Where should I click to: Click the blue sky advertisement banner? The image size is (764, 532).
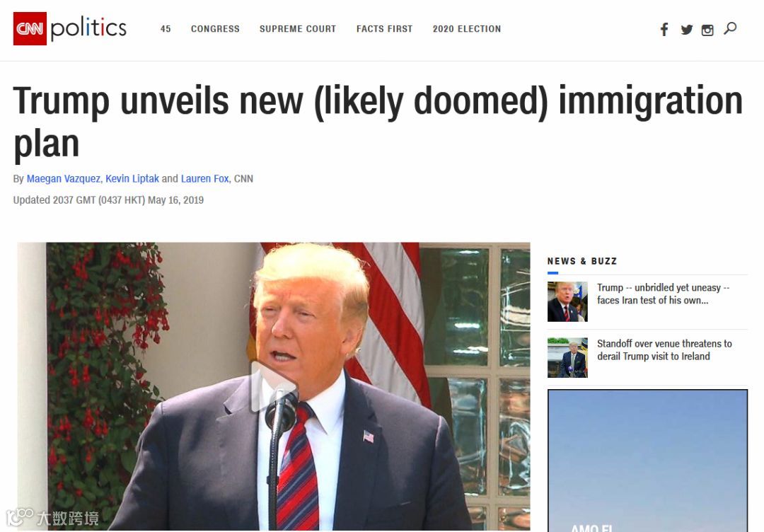(647, 461)
